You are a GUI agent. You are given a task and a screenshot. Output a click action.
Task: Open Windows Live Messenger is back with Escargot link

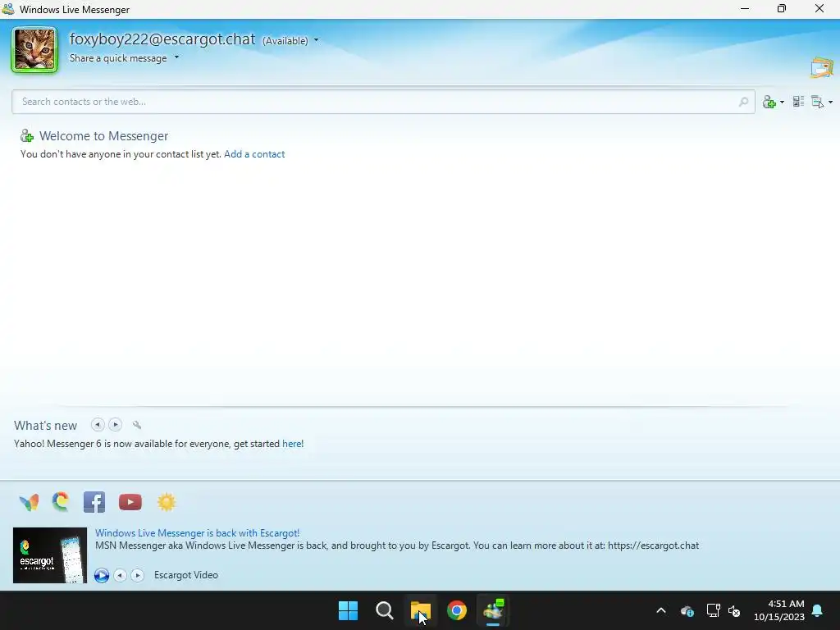coord(197,533)
